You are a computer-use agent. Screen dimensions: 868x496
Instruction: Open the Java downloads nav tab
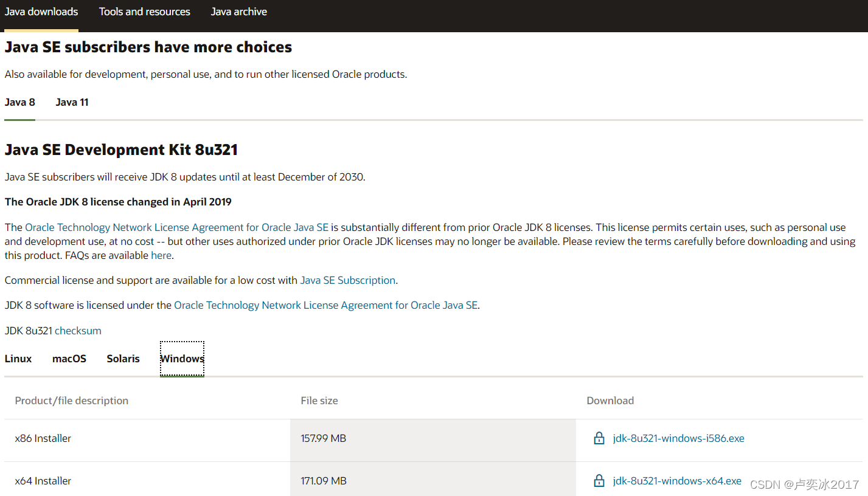pyautogui.click(x=41, y=12)
